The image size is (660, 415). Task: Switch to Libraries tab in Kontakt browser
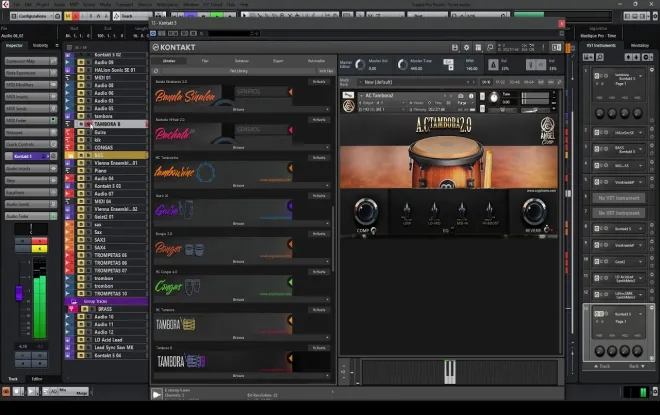click(169, 61)
